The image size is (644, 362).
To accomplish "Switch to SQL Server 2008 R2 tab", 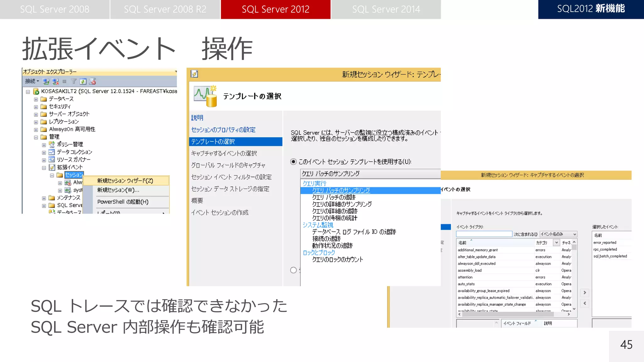I will click(x=165, y=9).
